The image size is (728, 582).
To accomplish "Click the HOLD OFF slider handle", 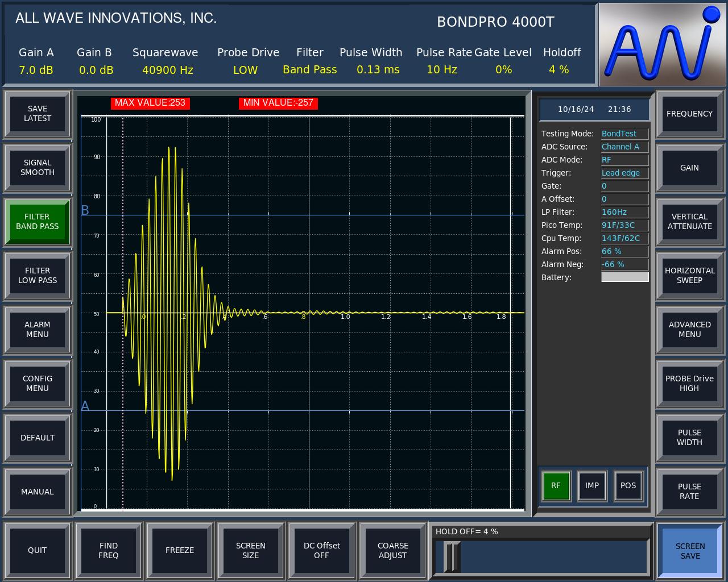I will (x=452, y=557).
